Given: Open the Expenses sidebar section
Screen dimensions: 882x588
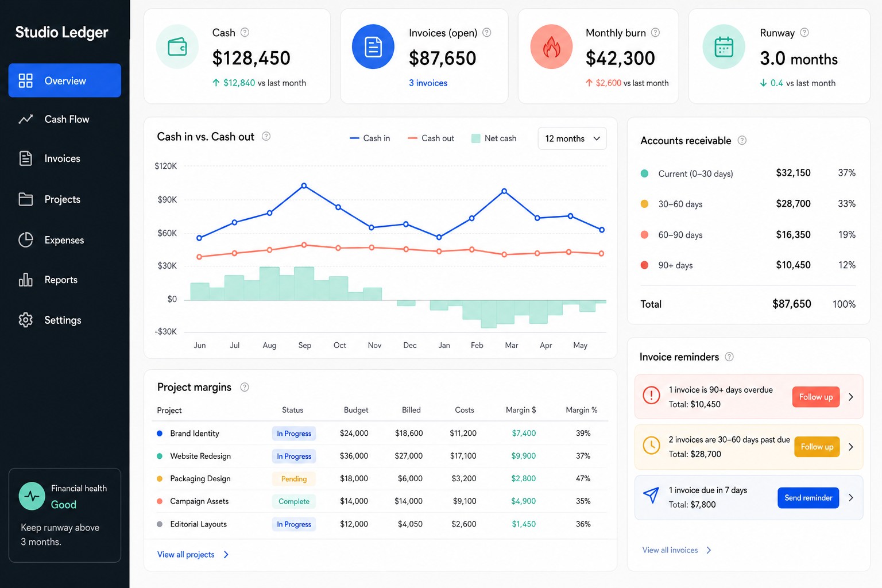Looking at the screenshot, I should 65,240.
